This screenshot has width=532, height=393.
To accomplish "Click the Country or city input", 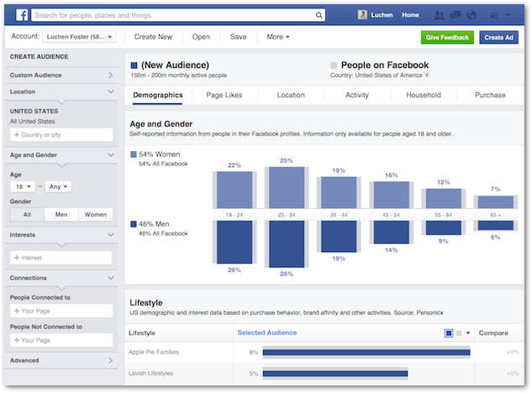I will (x=61, y=135).
